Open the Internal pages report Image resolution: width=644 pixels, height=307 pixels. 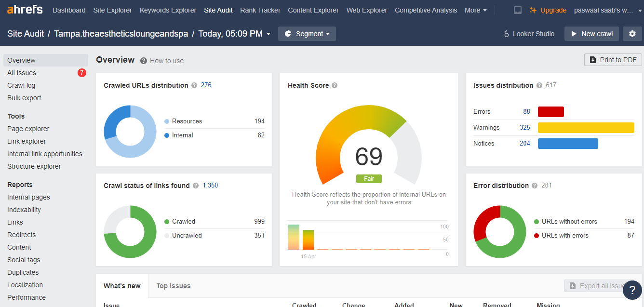point(28,197)
